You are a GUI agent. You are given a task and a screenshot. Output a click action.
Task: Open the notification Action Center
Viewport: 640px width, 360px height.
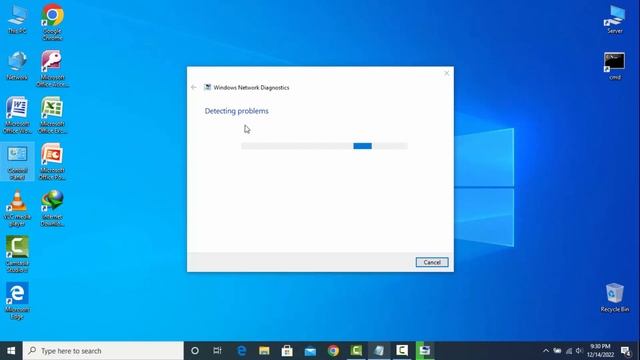click(x=626, y=351)
